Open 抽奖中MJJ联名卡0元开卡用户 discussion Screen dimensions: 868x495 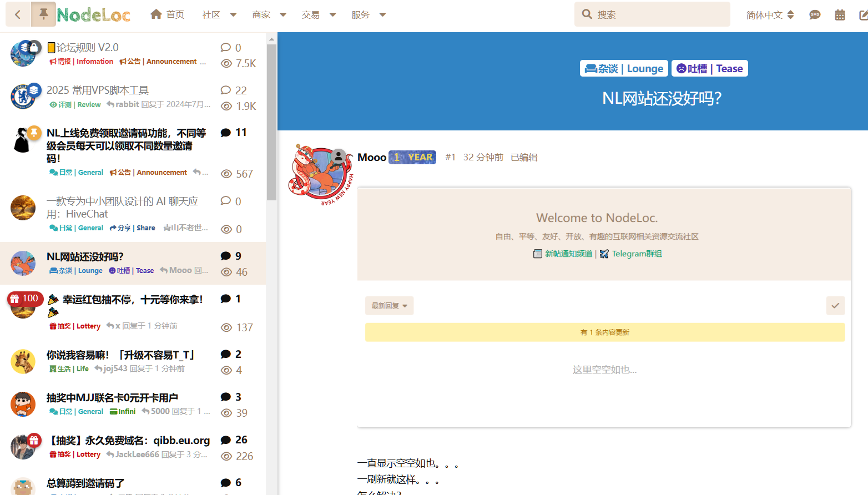point(113,397)
